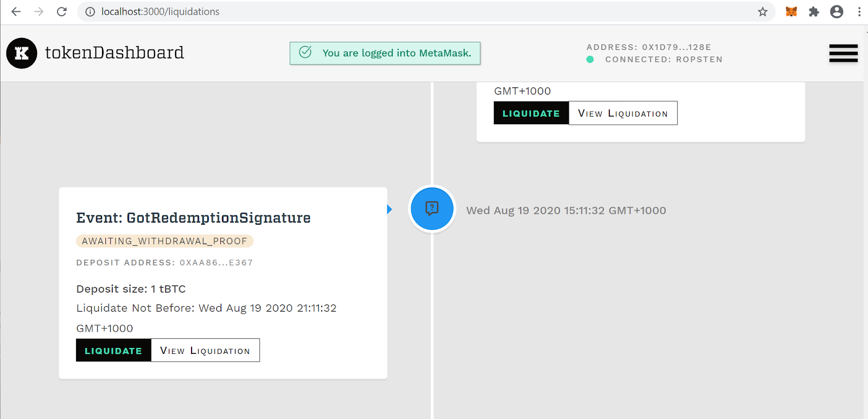Open the MetaMask extension fox icon

click(792, 11)
